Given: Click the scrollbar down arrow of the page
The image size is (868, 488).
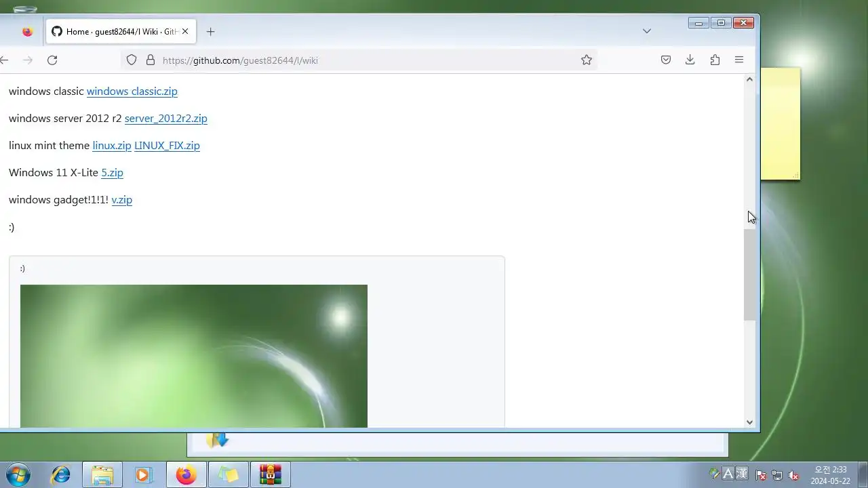Looking at the screenshot, I should click(749, 422).
